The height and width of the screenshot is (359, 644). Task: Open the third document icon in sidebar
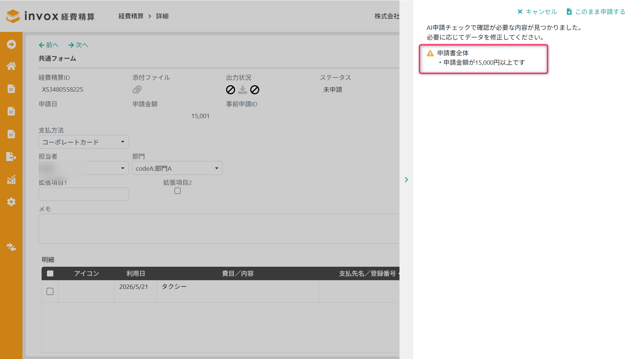click(x=11, y=134)
